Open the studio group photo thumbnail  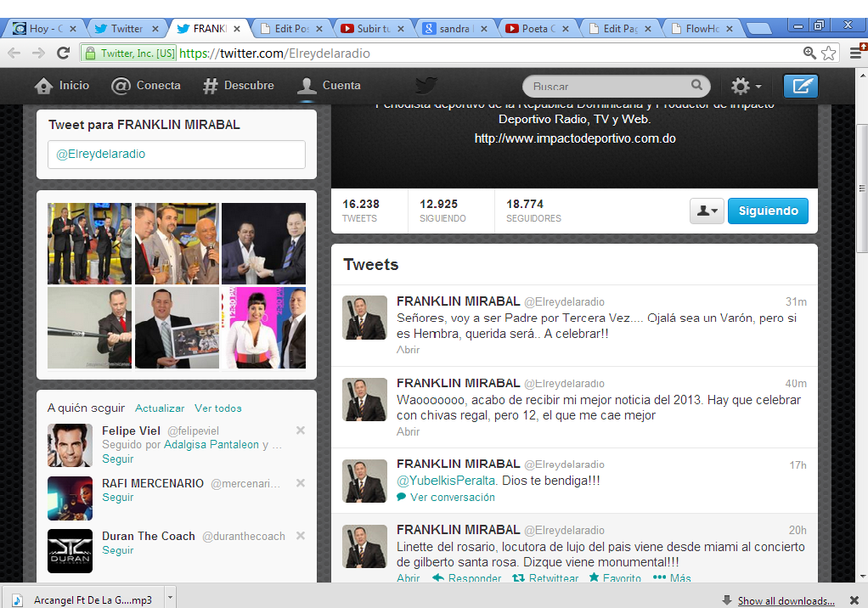coord(90,244)
